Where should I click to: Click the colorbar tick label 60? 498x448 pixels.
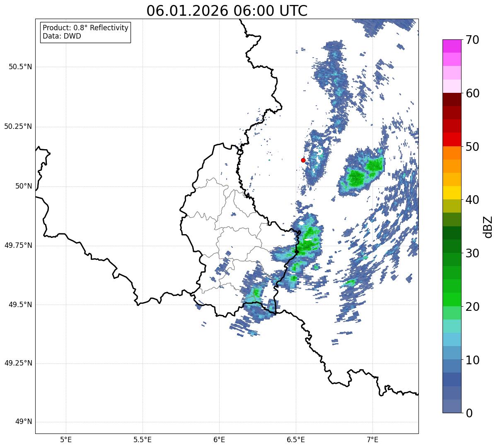(x=472, y=94)
